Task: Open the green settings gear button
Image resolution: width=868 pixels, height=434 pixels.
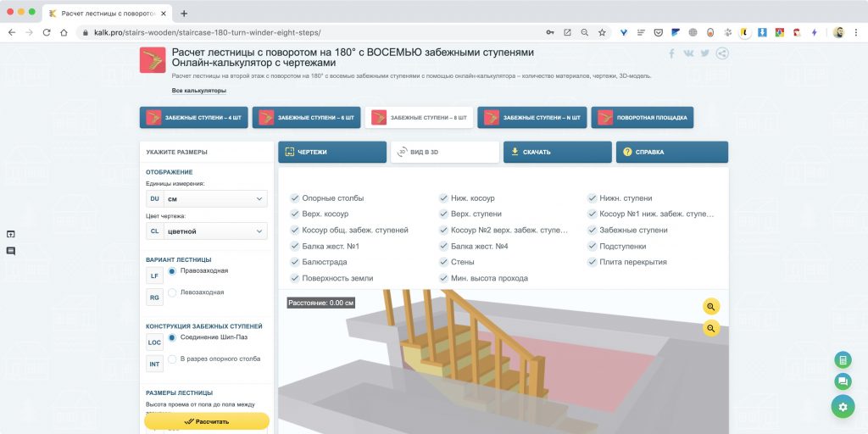Action: click(843, 407)
